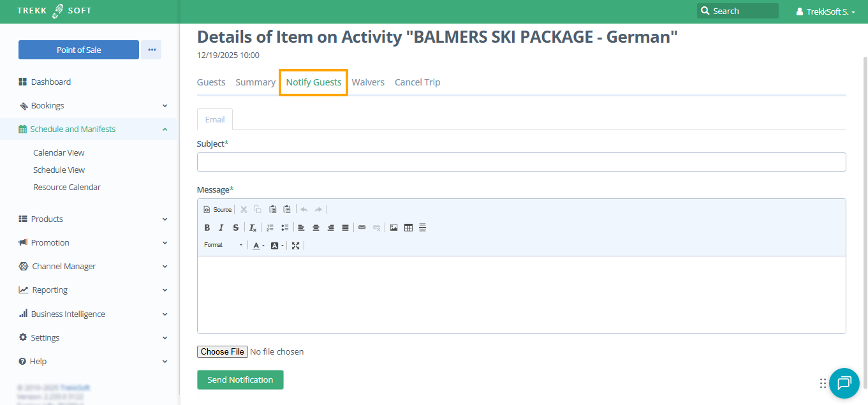
Task: Open the TrekkSoft S. user menu
Action: click(825, 11)
